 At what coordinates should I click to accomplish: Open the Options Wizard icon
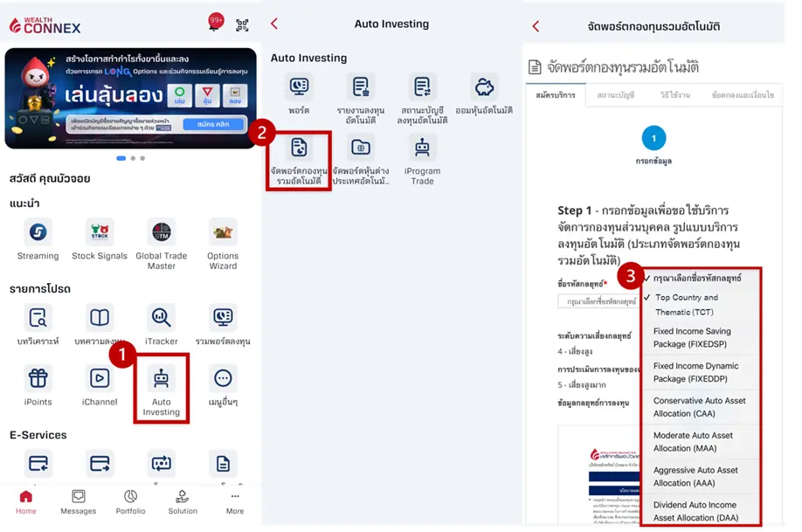point(223,232)
